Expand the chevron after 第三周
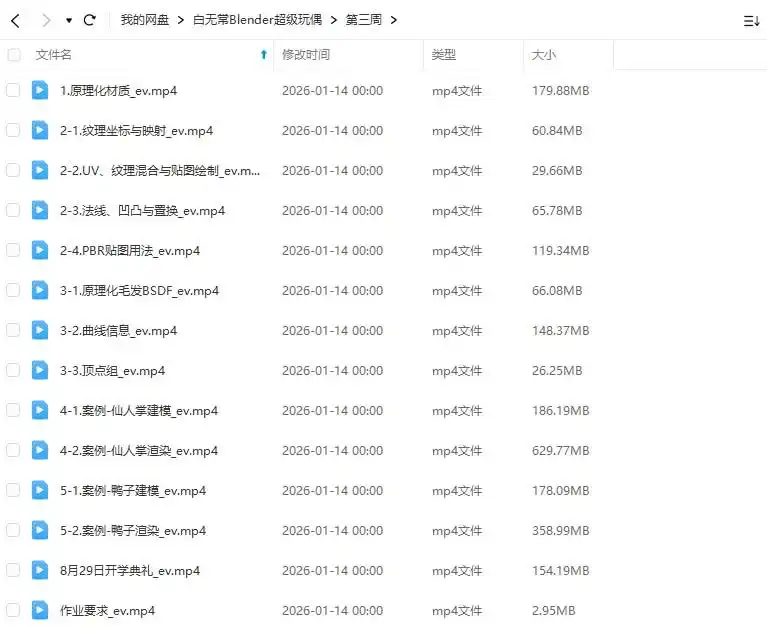Image resolution: width=767 pixels, height=630 pixels. [393, 20]
